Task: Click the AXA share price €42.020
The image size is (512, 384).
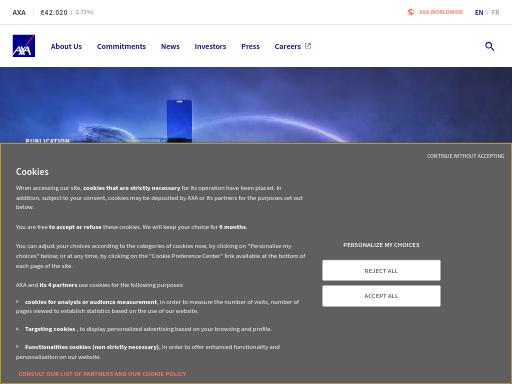Action: [x=54, y=12]
